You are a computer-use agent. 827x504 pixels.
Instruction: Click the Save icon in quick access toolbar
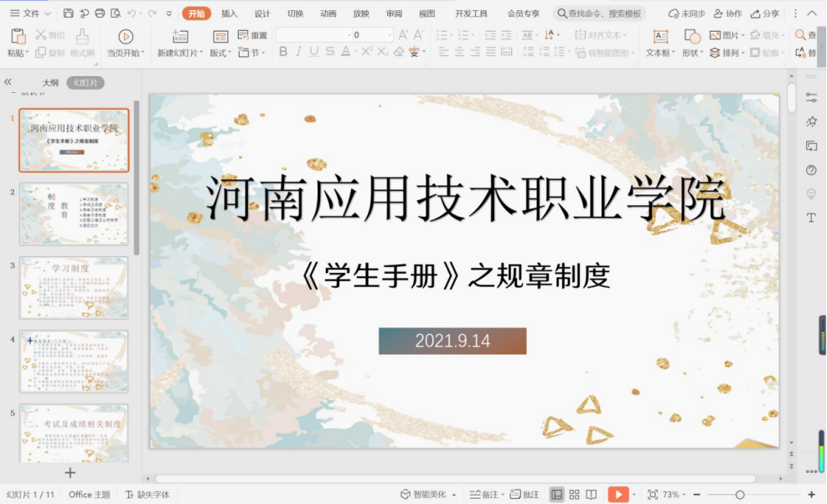point(69,13)
